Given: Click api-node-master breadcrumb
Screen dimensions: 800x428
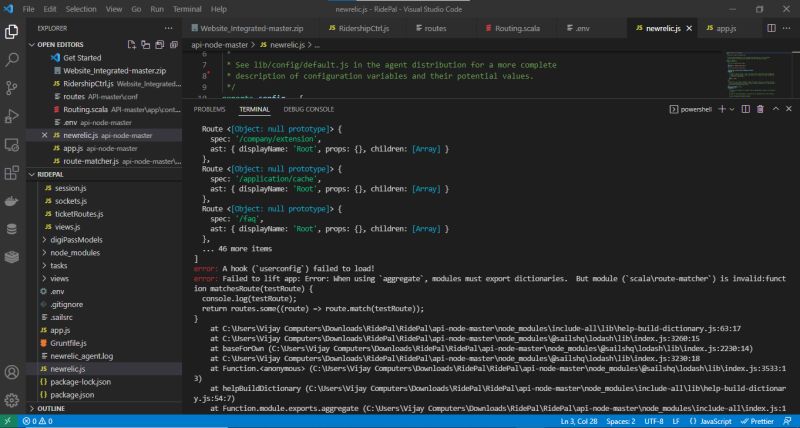Looking at the screenshot, I should pyautogui.click(x=219, y=45).
